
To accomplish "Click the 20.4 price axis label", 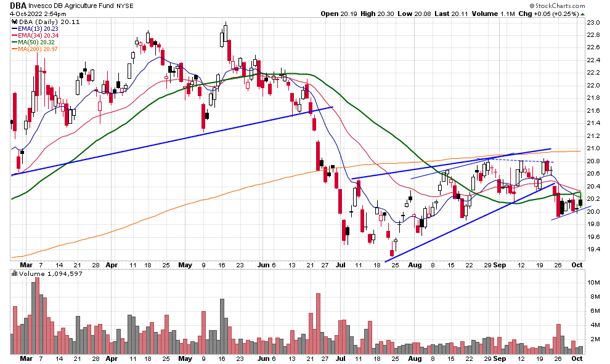I will click(593, 187).
